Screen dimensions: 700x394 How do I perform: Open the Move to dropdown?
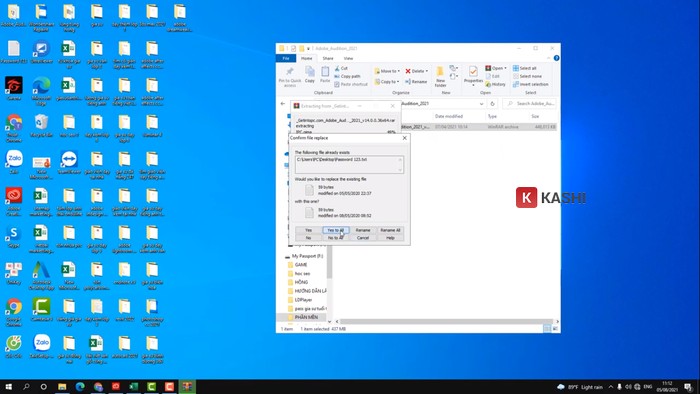coord(387,71)
